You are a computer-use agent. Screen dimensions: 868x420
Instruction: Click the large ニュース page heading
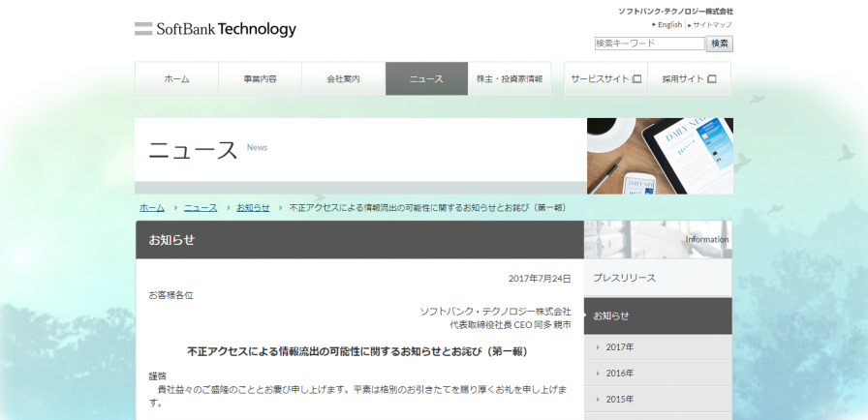193,150
